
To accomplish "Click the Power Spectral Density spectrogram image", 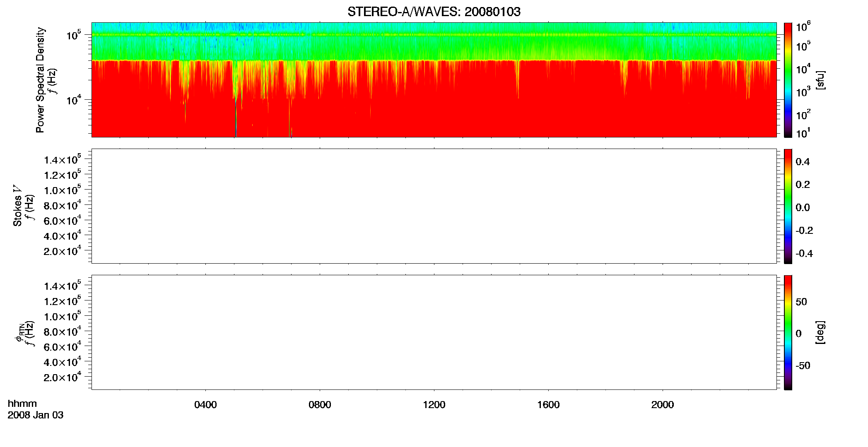I will 434,80.
